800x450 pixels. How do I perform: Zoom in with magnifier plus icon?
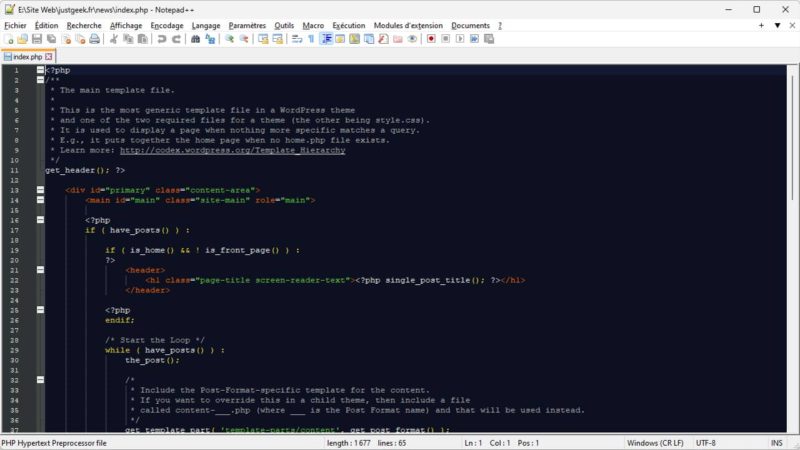click(x=229, y=39)
